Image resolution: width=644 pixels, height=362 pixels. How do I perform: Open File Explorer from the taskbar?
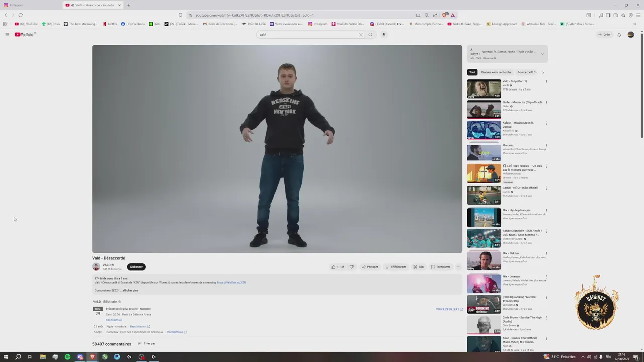[x=43, y=357]
